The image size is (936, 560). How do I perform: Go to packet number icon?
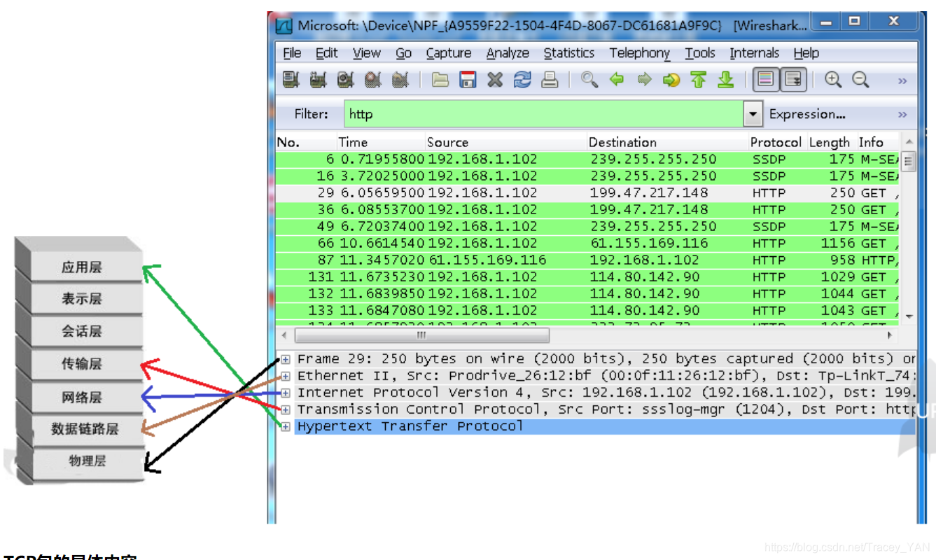coord(671,80)
